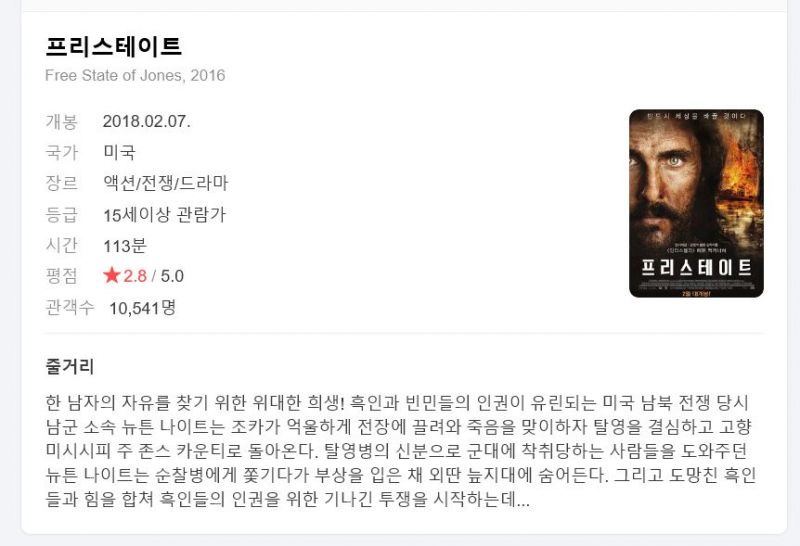The height and width of the screenshot is (546, 800).
Task: Click the 개봉 label
Action: [x=62, y=122]
